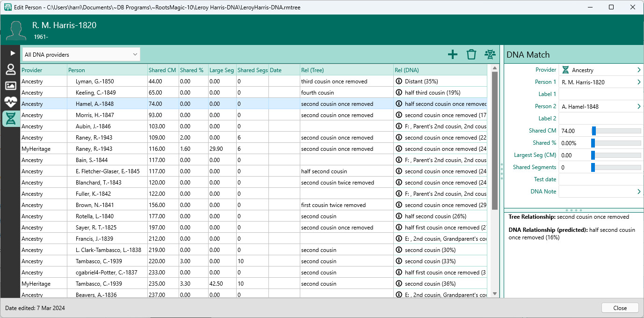Viewport: 644px width, 318px height.
Task: Open the DNA relationship chart icon
Action: tap(490, 54)
